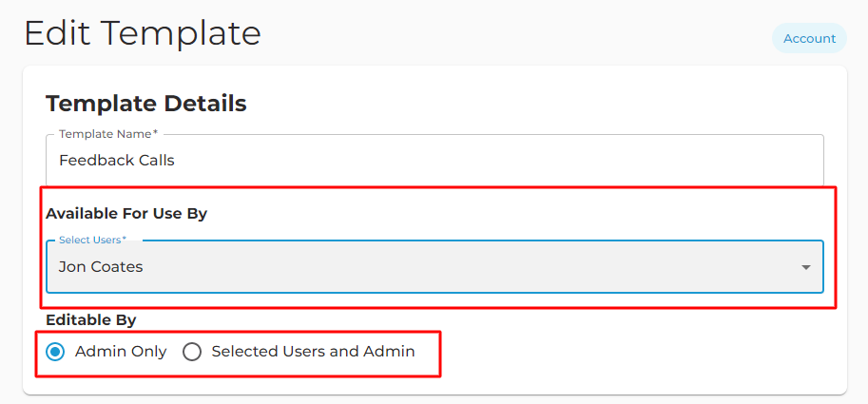Click into the Template Name input field

point(434,160)
